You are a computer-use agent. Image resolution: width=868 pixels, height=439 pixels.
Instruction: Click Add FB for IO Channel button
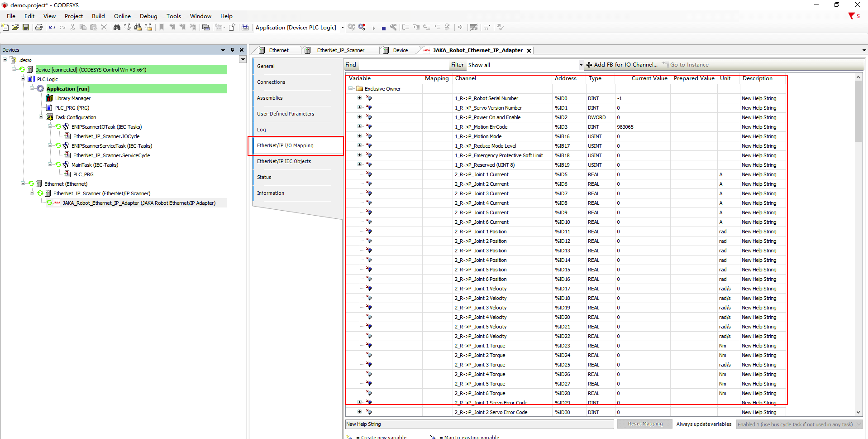pyautogui.click(x=622, y=65)
